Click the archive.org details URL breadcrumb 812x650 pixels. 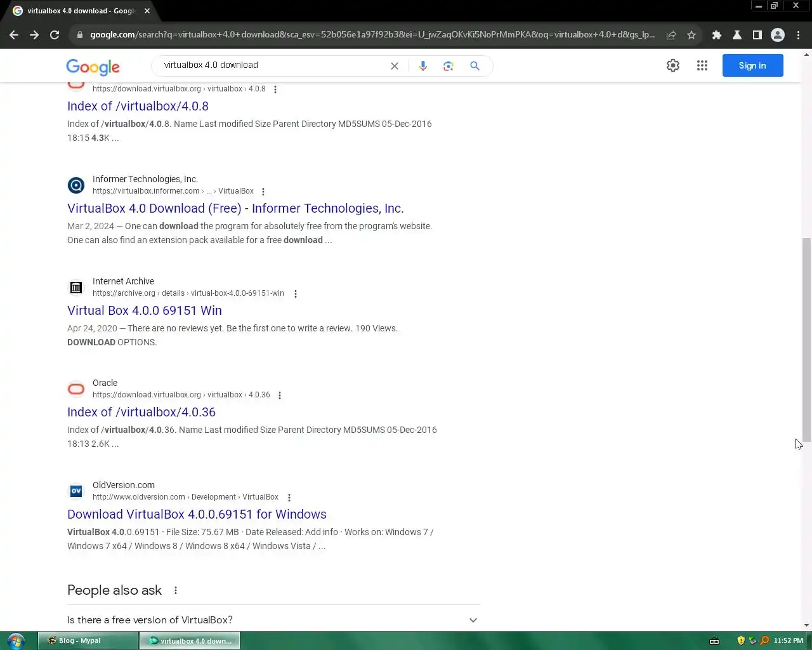(x=188, y=293)
